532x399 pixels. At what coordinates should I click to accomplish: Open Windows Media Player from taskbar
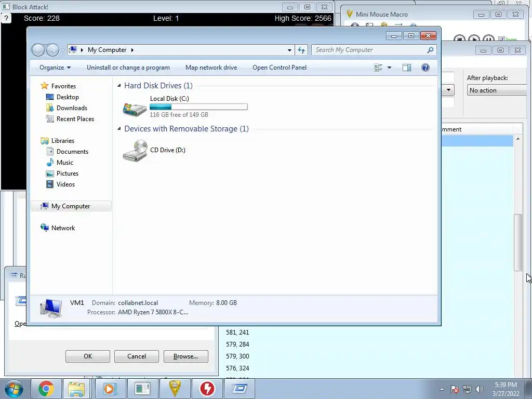(x=110, y=389)
